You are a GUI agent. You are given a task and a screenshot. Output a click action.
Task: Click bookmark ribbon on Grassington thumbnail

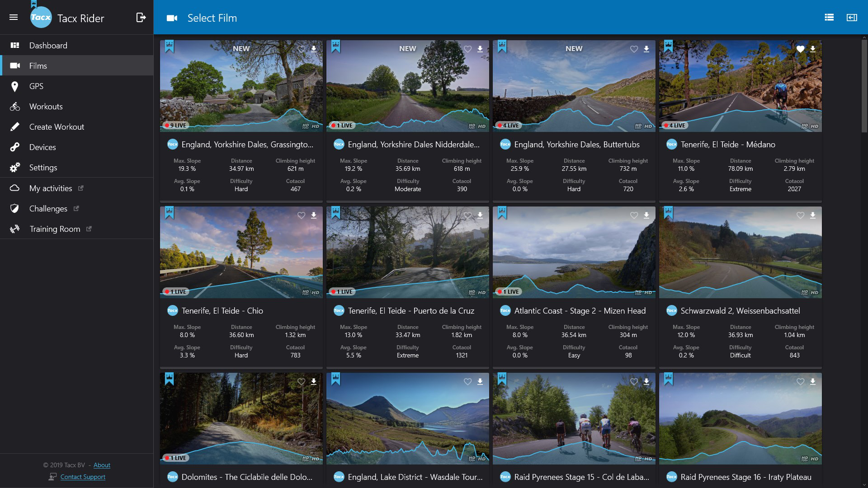(x=169, y=46)
